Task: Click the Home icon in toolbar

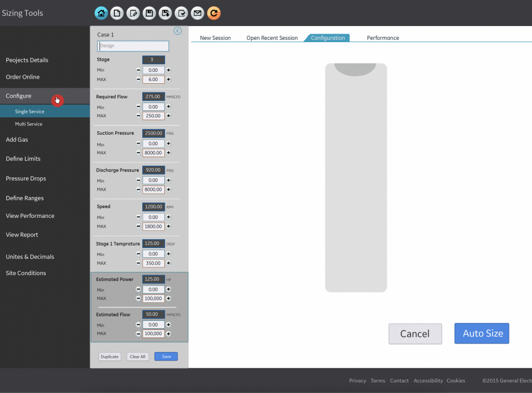Action: [x=101, y=13]
